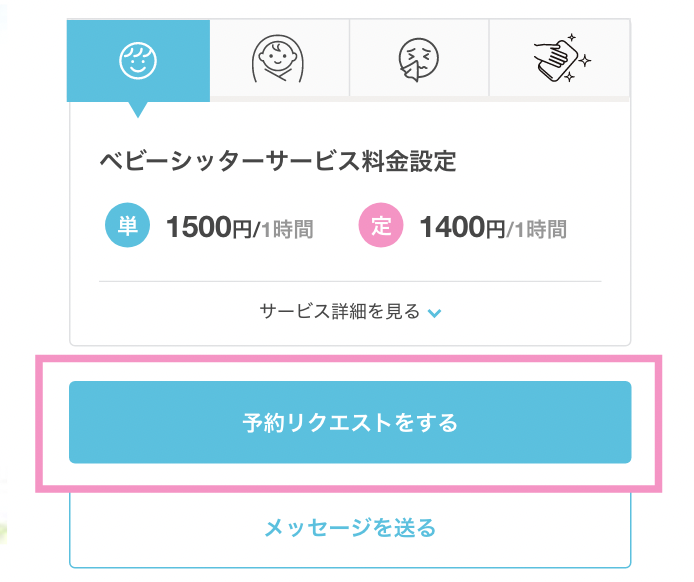Open the sick child care tab icon

point(418,60)
